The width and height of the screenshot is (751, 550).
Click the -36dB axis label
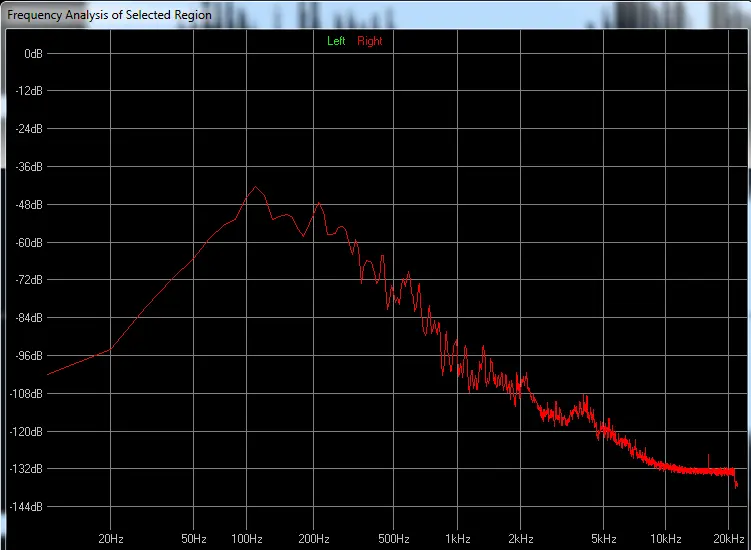(x=29, y=167)
